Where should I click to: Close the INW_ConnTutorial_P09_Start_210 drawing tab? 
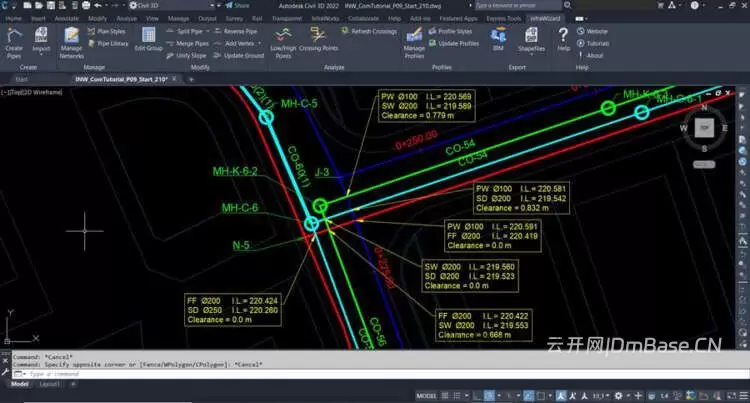coord(174,79)
